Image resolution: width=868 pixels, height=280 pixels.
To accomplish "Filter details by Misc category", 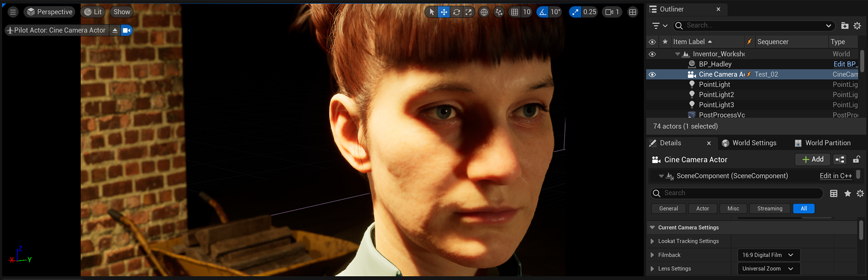I will pos(733,209).
